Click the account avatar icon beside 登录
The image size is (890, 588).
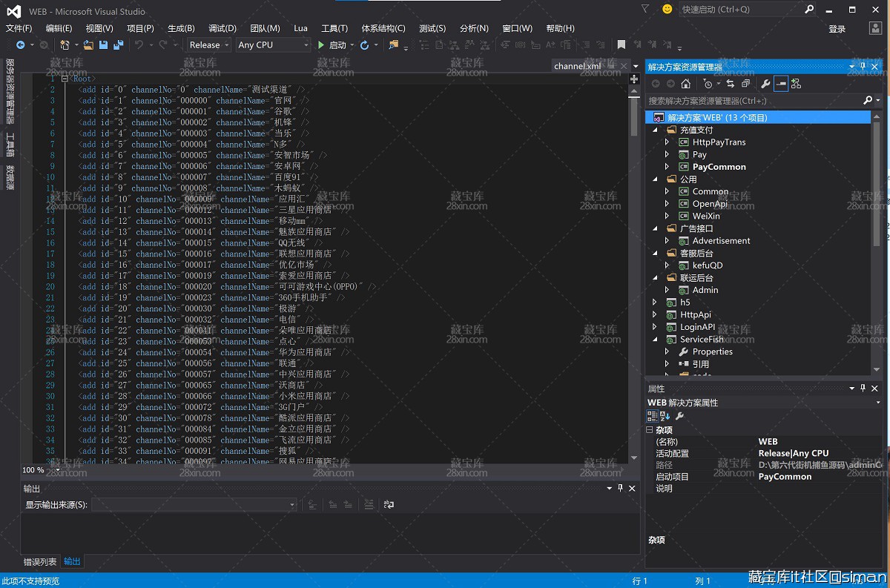click(876, 28)
